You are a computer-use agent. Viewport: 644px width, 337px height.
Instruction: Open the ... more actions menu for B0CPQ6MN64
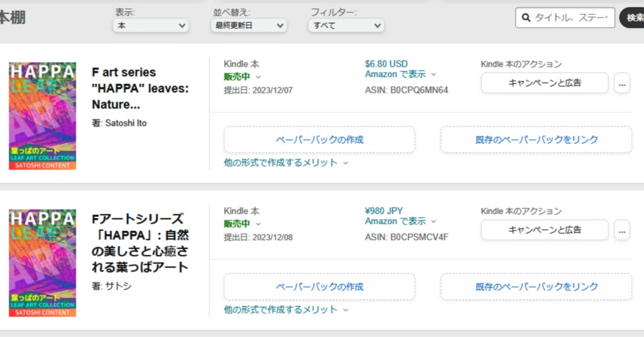click(x=622, y=83)
